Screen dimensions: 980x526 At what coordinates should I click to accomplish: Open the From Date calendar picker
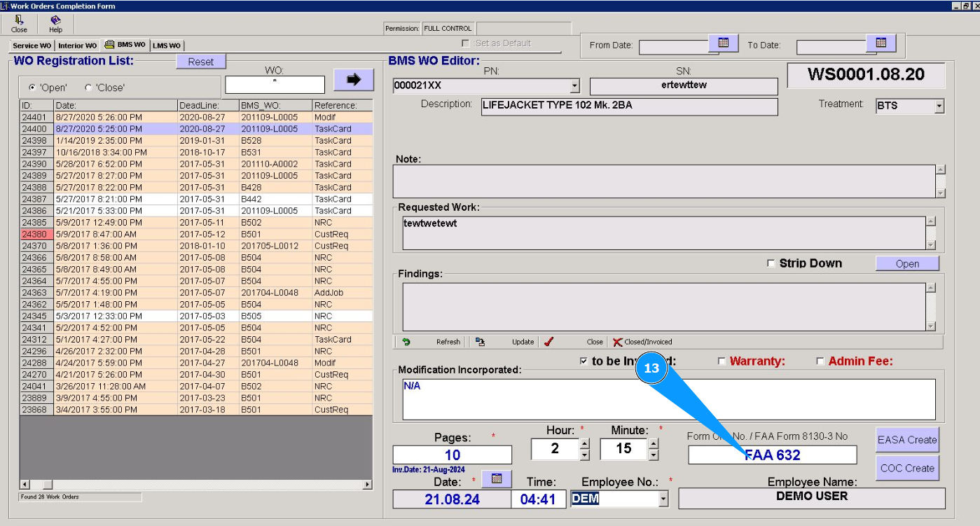point(724,43)
